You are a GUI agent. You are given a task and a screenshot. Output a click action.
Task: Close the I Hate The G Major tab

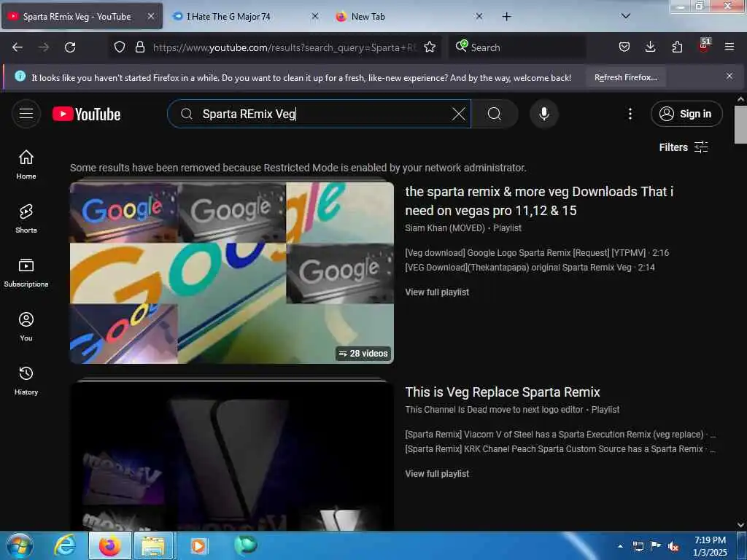315,16
